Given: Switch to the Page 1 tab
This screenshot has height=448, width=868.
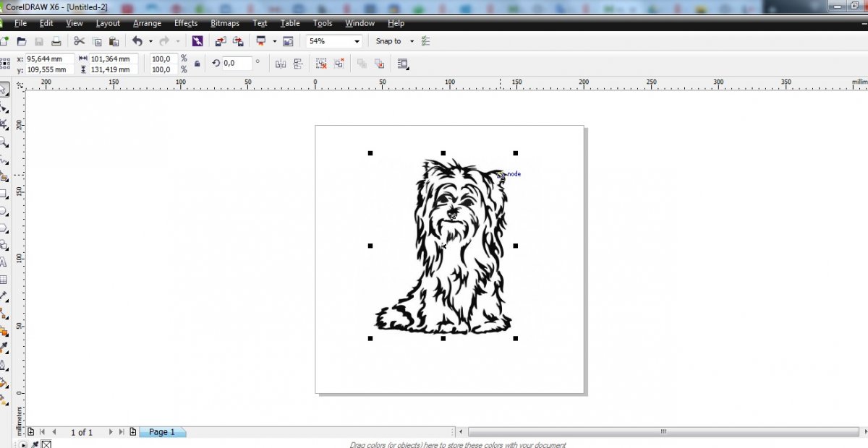Looking at the screenshot, I should [x=162, y=432].
